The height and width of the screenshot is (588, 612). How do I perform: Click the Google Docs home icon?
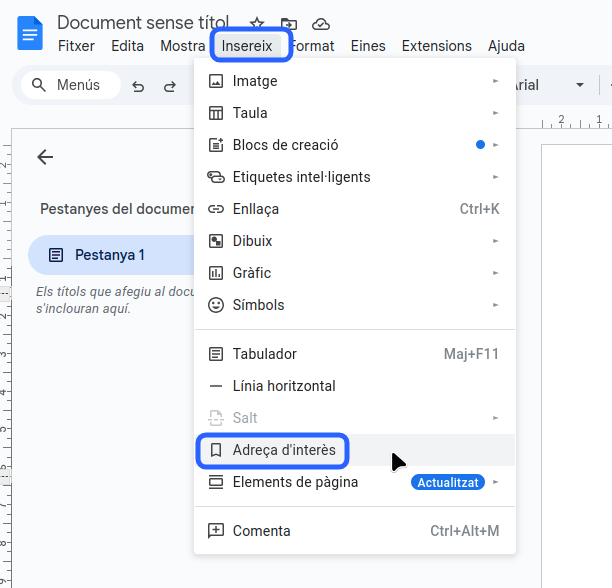(31, 33)
